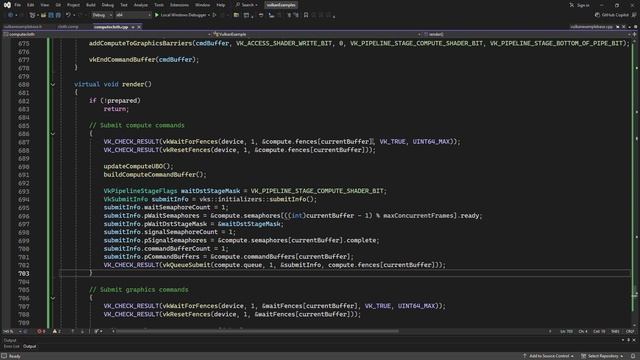Open the Test menu
Viewport: 640px width, 360px height.
tap(124, 5)
